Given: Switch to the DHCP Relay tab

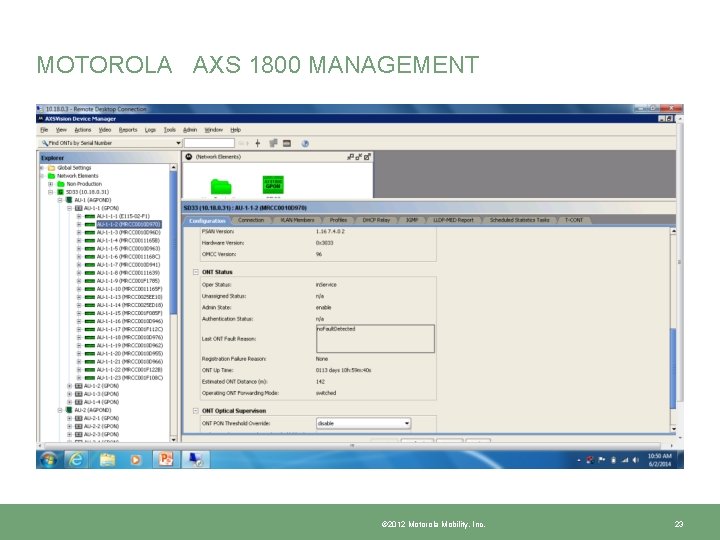Looking at the screenshot, I should coord(376,220).
